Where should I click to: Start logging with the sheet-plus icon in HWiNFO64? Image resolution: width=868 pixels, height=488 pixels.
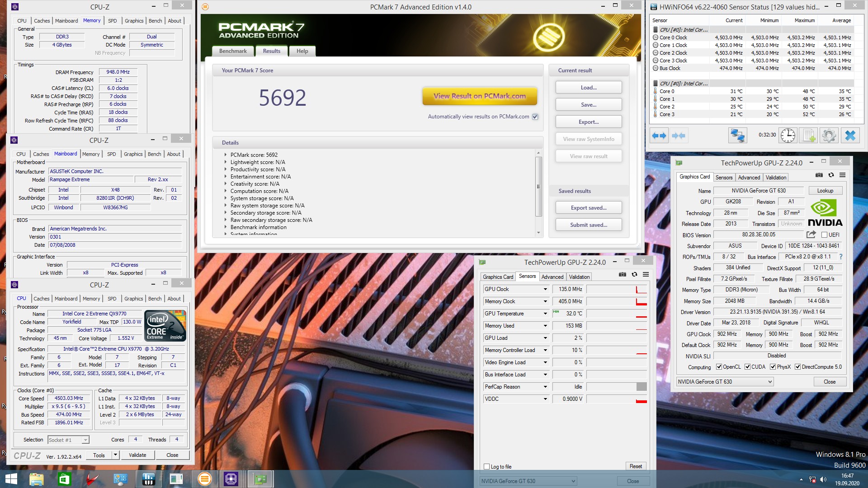[808, 136]
